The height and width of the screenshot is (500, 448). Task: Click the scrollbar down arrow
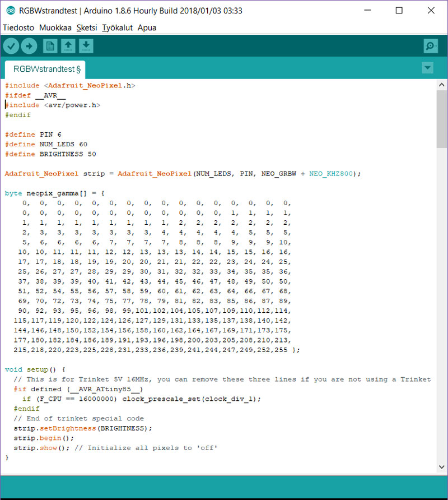(442, 467)
